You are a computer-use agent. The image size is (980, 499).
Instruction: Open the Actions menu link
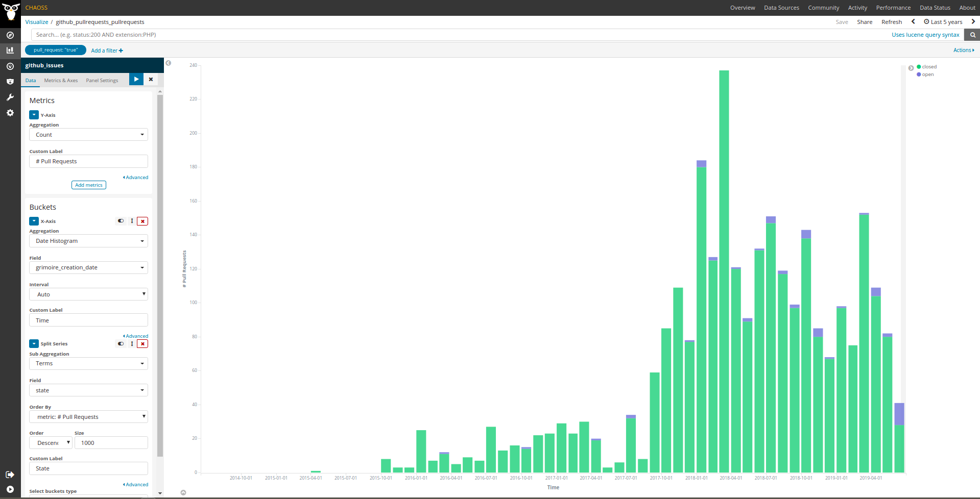pos(964,50)
